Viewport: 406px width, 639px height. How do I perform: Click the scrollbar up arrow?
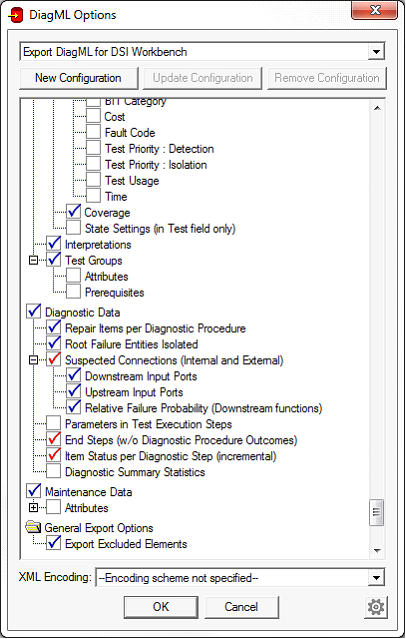pos(377,108)
